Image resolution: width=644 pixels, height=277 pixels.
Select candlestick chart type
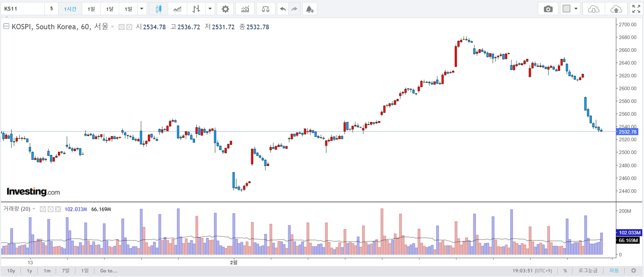tap(159, 9)
